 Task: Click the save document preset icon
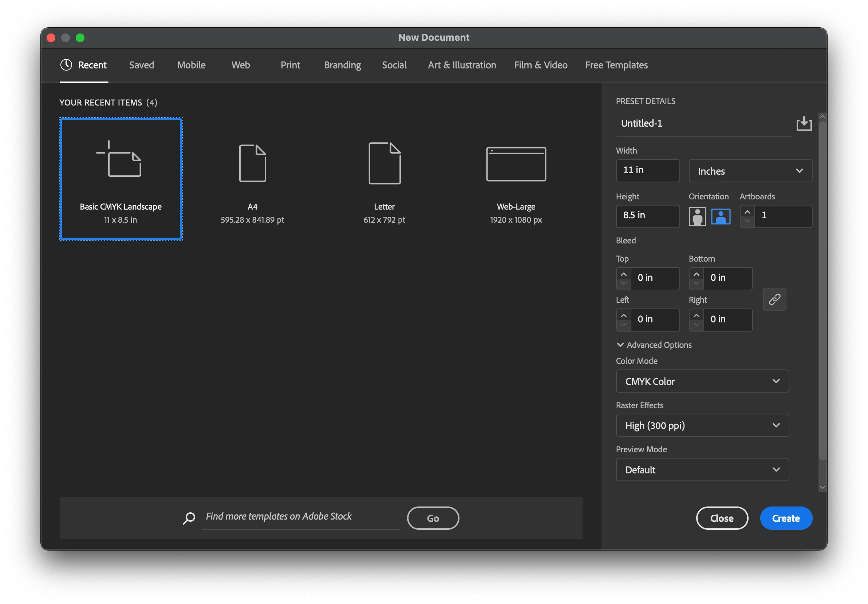point(804,123)
